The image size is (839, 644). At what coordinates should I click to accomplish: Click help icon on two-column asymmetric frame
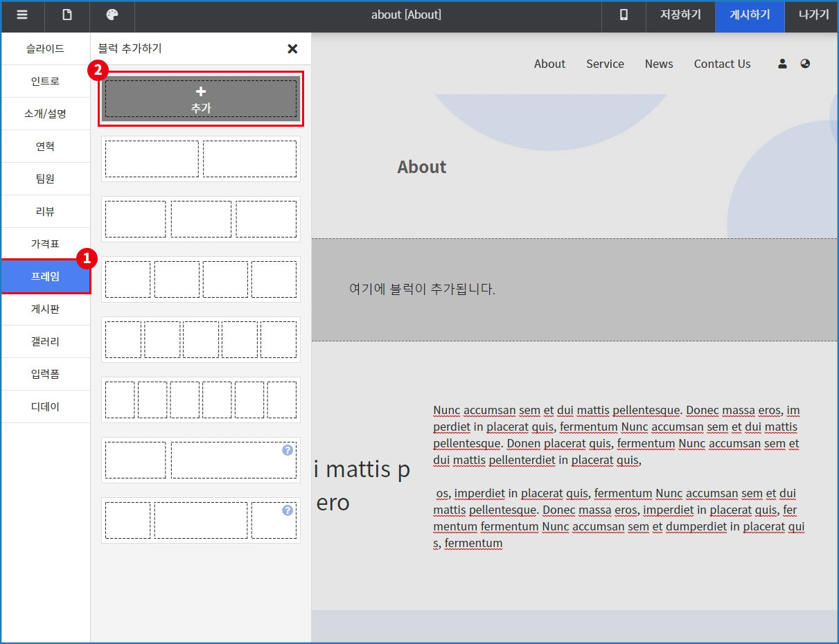coord(288,450)
